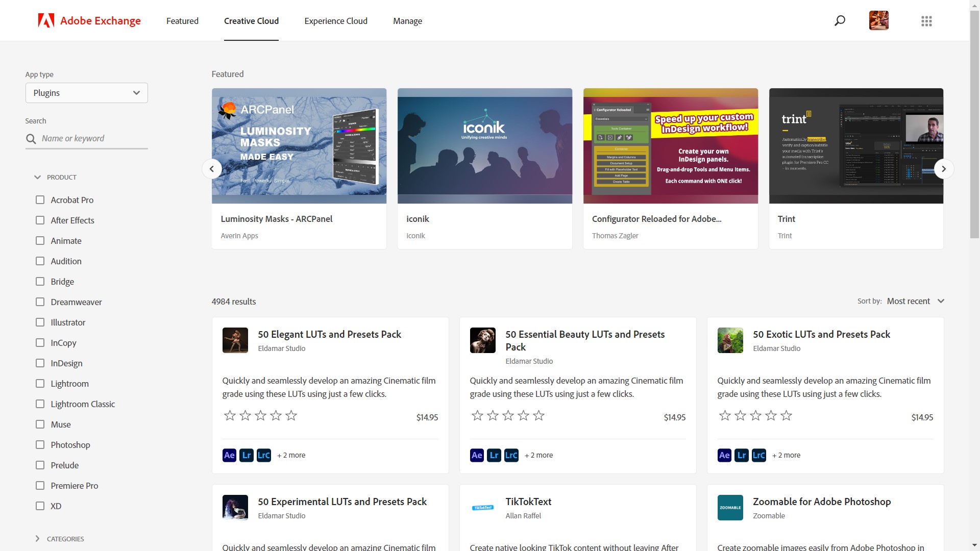
Task: Tick the Bridge checkbox
Action: coord(40,282)
